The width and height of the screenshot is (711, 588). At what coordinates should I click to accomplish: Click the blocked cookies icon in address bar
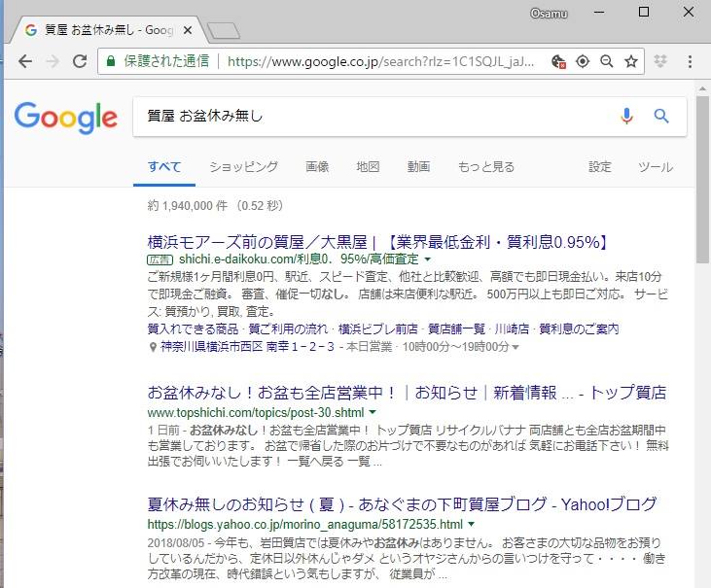click(558, 61)
